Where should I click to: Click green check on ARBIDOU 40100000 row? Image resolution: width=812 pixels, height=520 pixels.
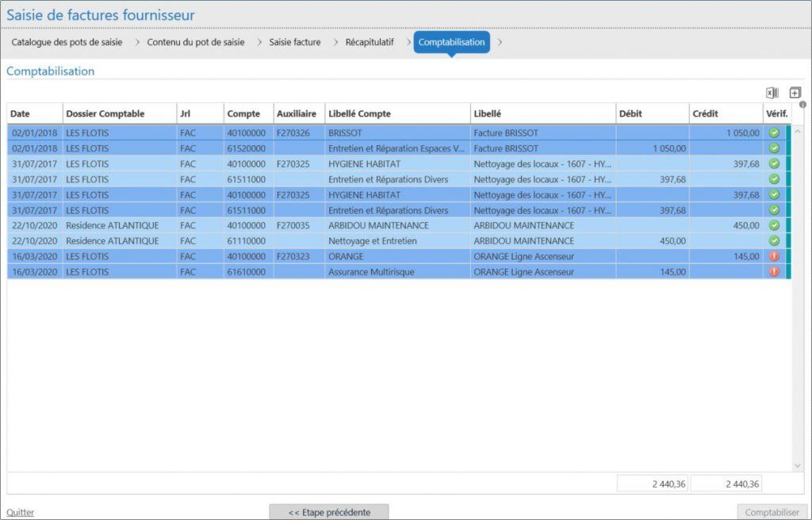click(x=774, y=225)
